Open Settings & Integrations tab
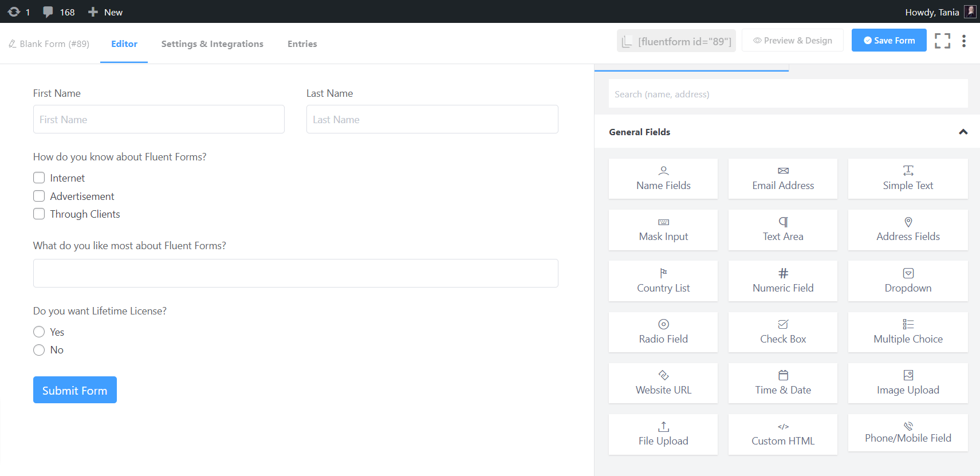Viewport: 980px width, 476px height. (x=212, y=44)
